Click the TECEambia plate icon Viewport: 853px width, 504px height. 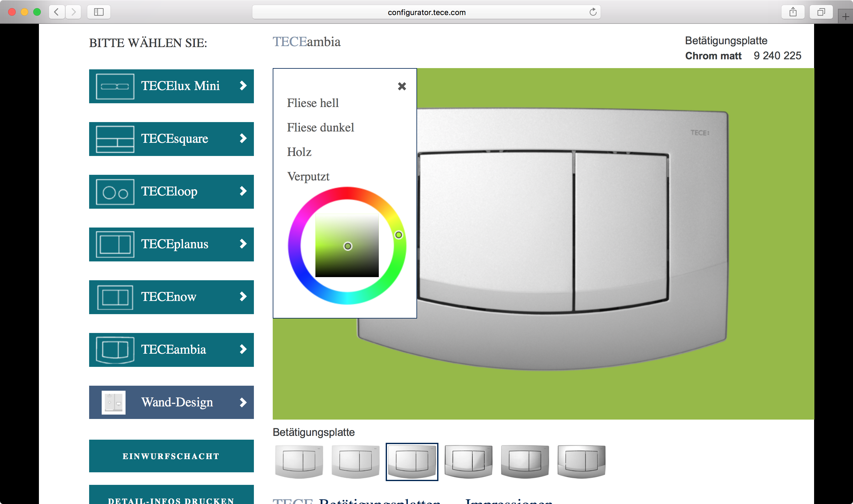point(114,350)
